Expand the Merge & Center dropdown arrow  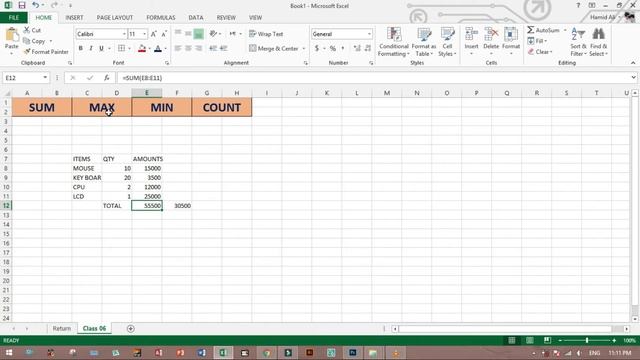point(304,49)
